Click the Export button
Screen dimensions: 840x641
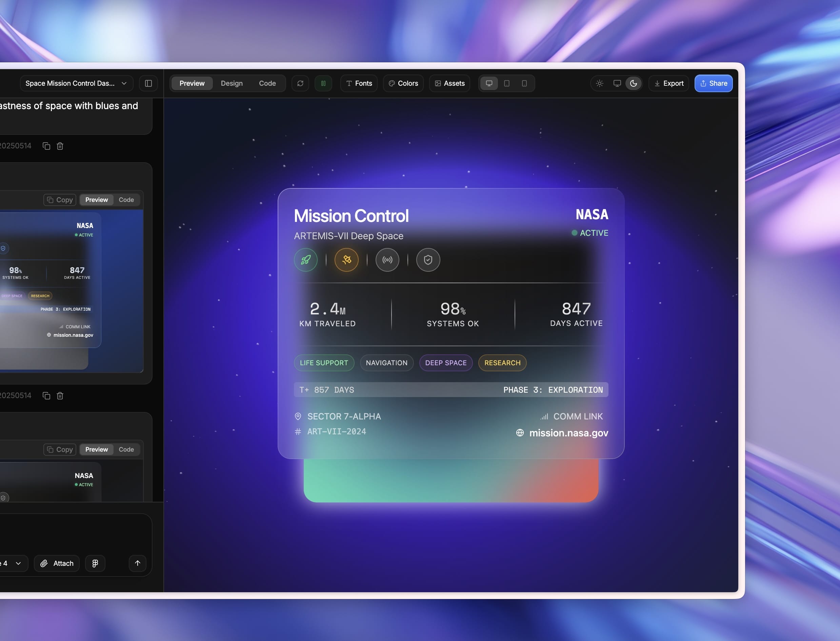(668, 83)
